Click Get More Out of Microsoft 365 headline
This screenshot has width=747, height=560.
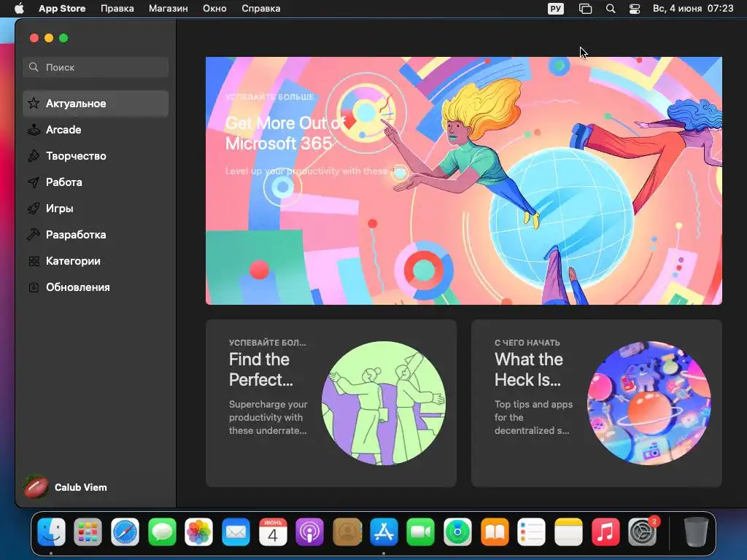point(285,133)
